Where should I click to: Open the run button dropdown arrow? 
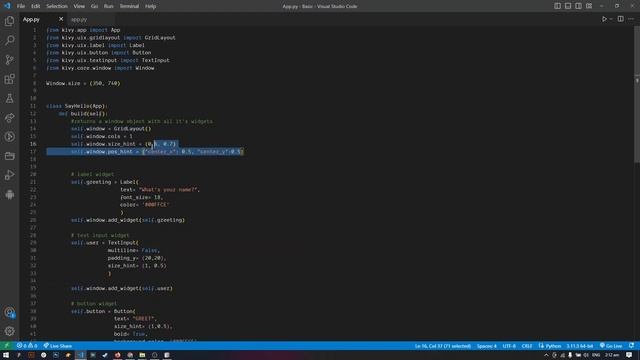(x=611, y=19)
